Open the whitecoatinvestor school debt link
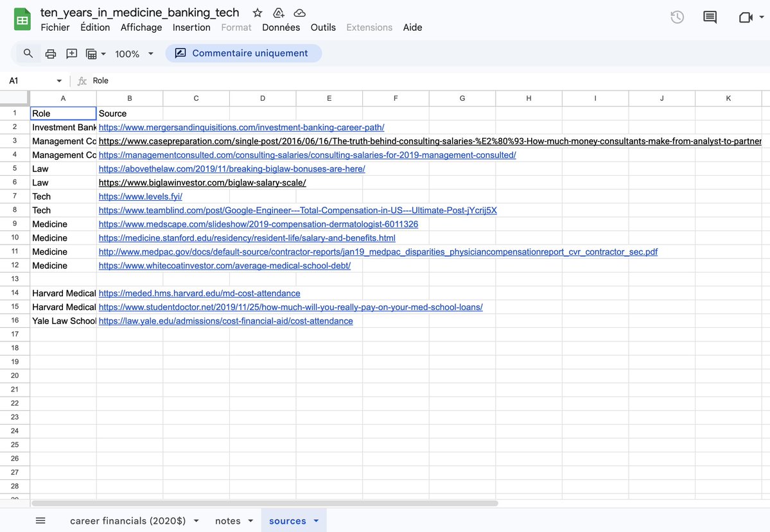770x532 pixels. (224, 266)
